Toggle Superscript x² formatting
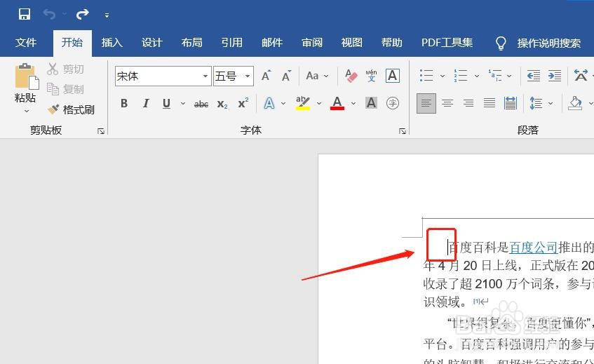Viewport: 594px width, 364px height. click(243, 103)
